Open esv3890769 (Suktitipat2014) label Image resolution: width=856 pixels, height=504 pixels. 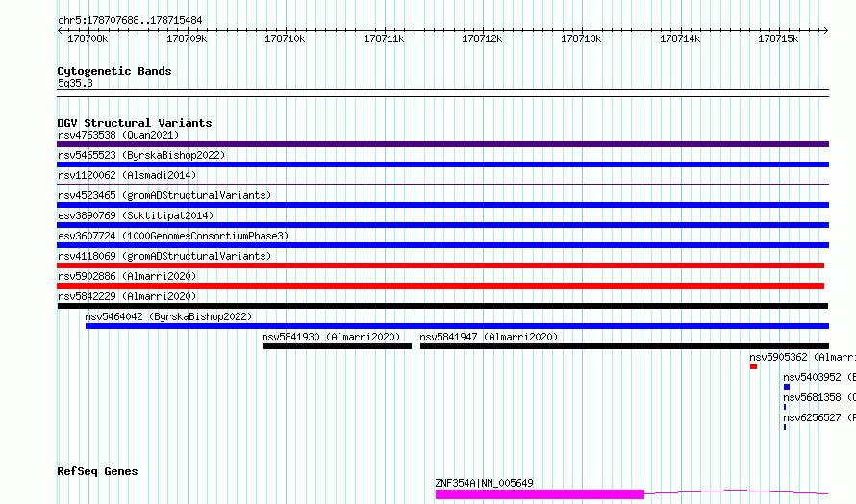[136, 215]
